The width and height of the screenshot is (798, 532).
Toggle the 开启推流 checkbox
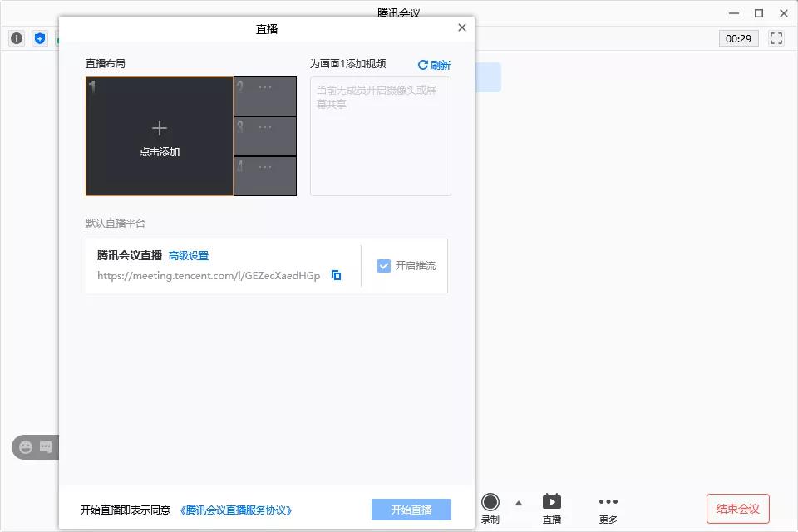384,265
